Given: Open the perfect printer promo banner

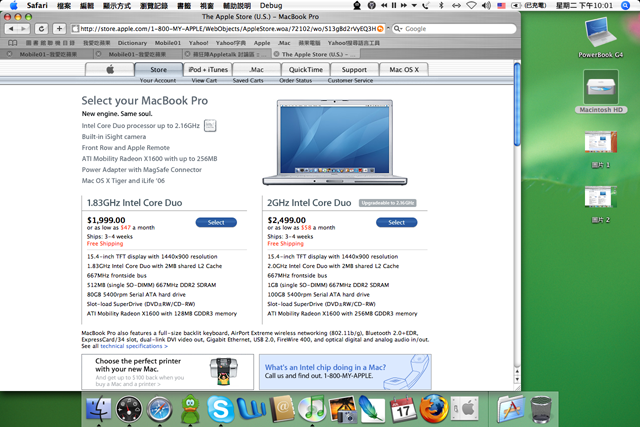Looking at the screenshot, I should point(167,372).
